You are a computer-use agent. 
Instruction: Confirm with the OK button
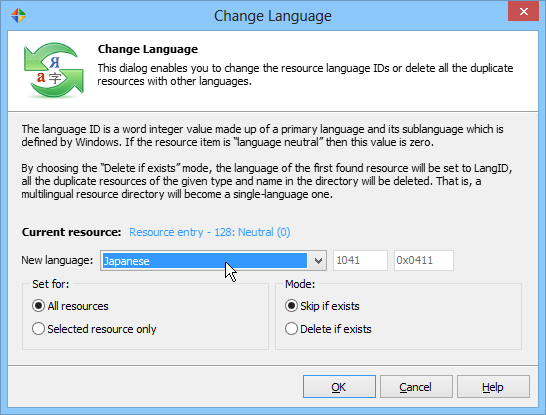(x=339, y=386)
